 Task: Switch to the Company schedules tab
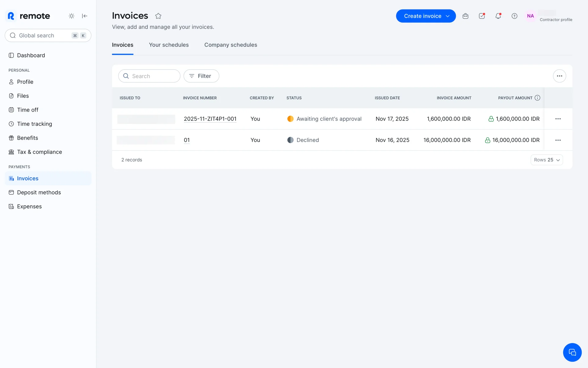[x=231, y=45]
